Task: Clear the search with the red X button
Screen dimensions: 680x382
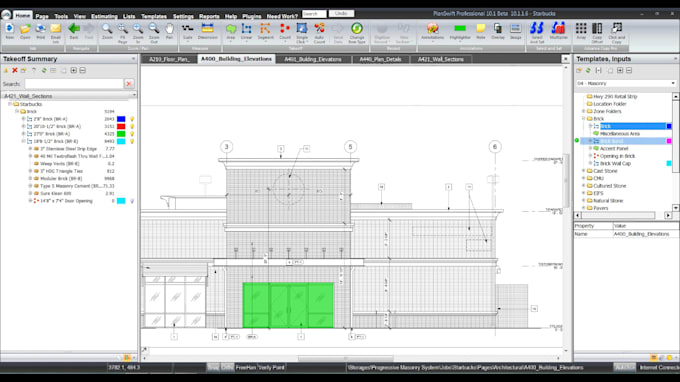Action: click(129, 84)
